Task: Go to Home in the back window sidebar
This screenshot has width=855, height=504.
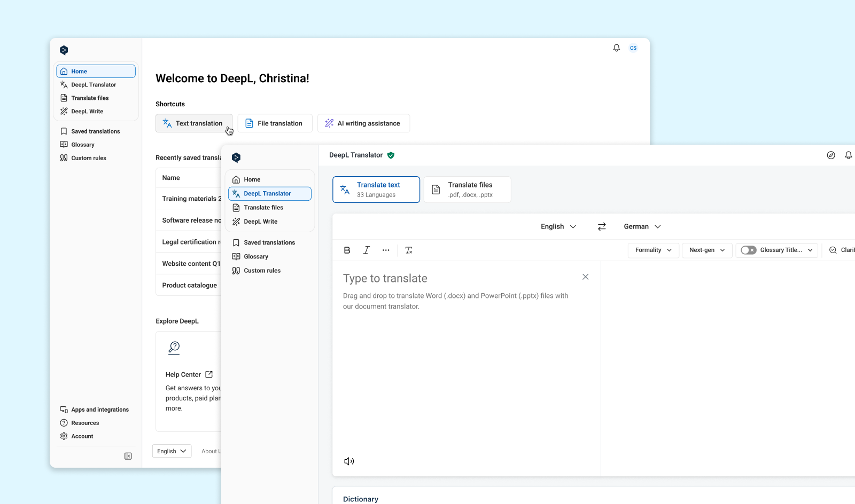Action: click(x=96, y=72)
